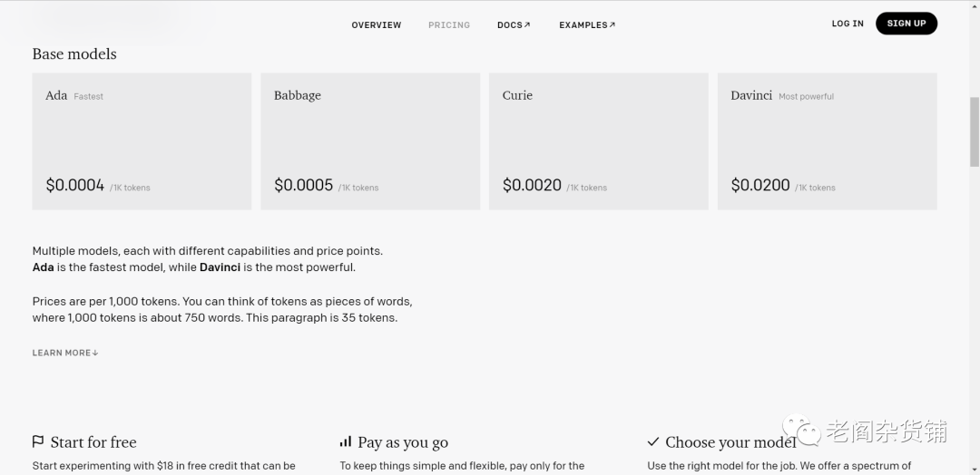
Task: Go to the Pricing tab
Action: coord(449,25)
